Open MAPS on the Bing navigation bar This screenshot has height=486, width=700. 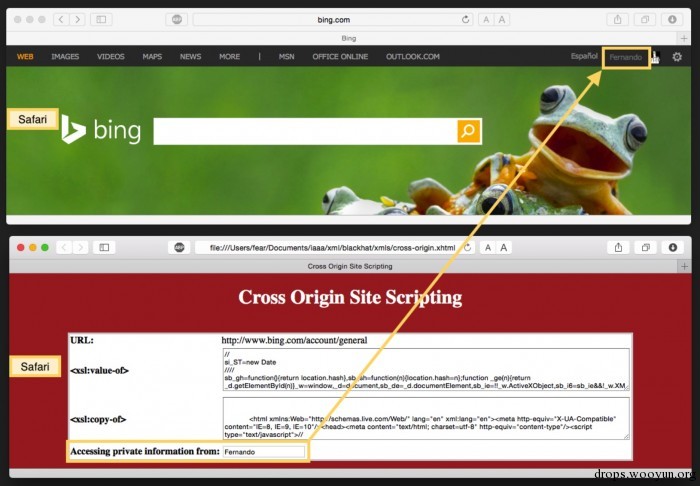point(152,57)
